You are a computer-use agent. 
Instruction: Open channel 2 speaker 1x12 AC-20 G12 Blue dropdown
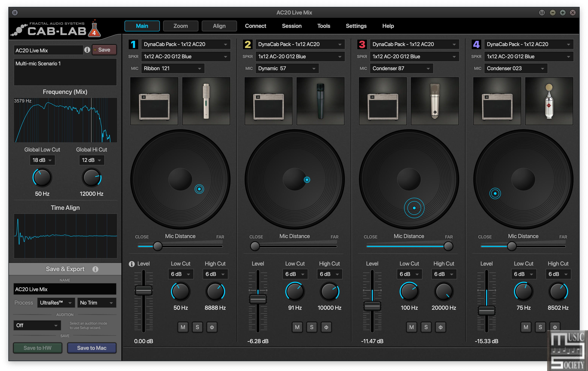[300, 56]
